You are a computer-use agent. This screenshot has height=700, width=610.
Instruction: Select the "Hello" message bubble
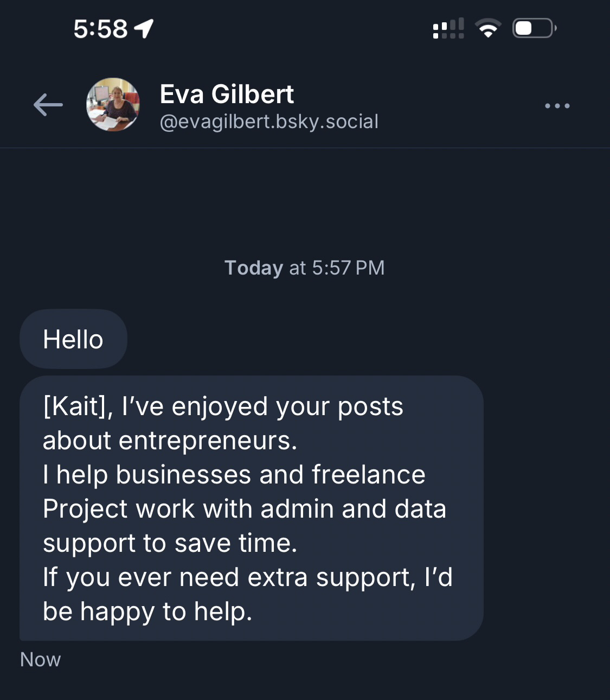click(x=73, y=340)
